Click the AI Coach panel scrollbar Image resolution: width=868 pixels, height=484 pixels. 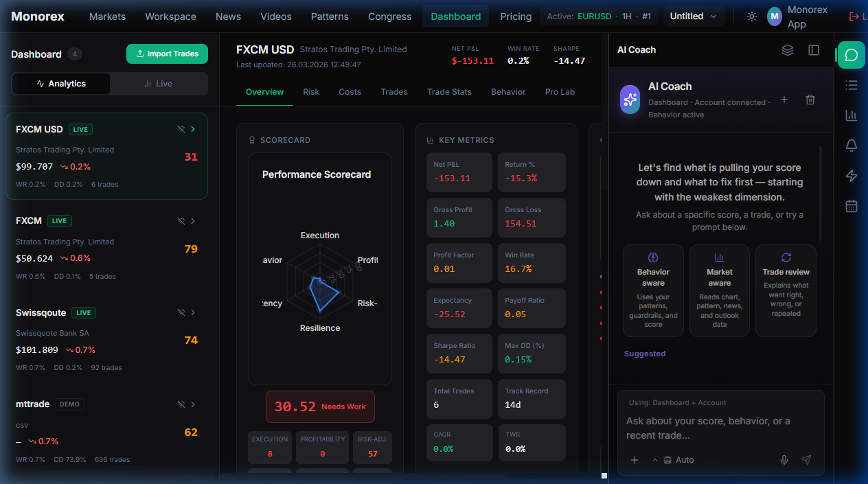coord(820,192)
